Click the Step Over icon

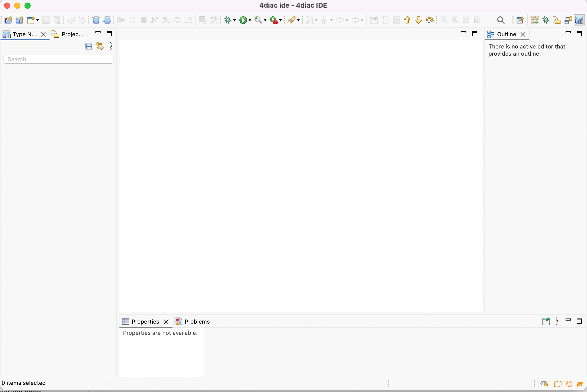pyautogui.click(x=177, y=20)
